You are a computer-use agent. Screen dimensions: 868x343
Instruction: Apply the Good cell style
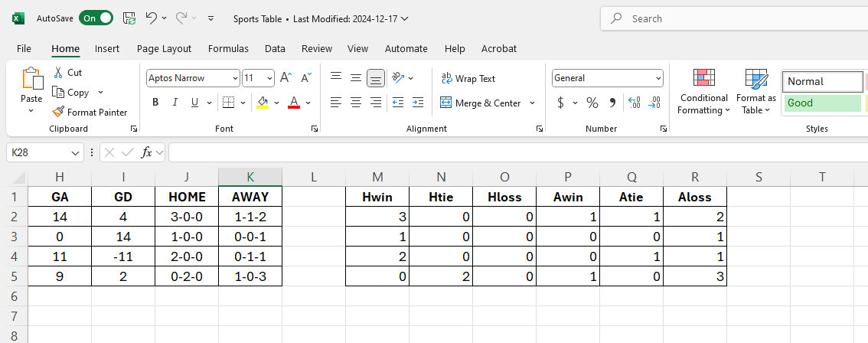pos(822,103)
